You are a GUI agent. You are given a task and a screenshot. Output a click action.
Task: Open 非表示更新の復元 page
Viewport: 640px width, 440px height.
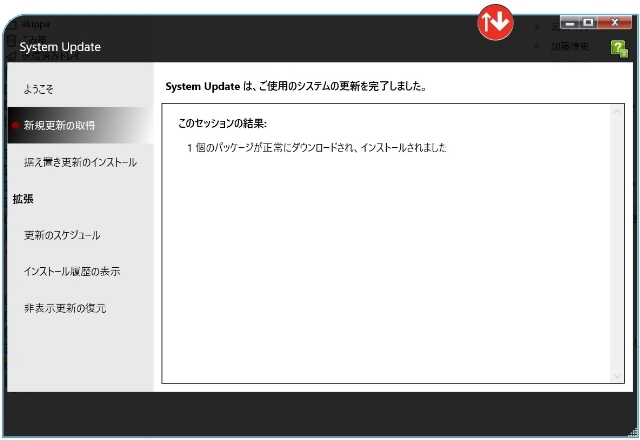pyautogui.click(x=65, y=308)
